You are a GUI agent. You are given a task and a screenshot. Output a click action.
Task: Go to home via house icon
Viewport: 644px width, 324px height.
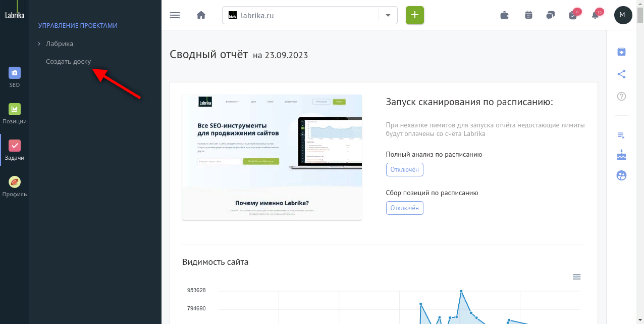click(x=201, y=15)
